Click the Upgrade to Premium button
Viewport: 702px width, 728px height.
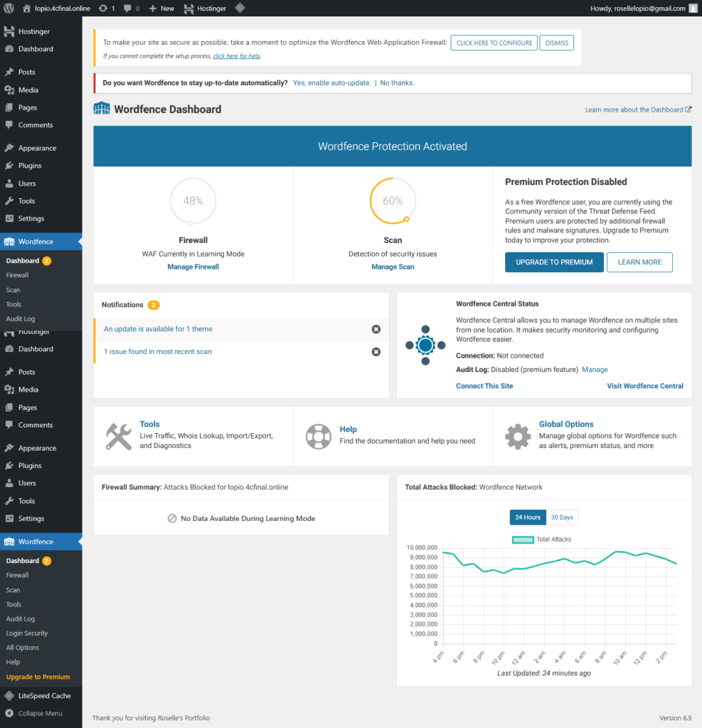(554, 262)
